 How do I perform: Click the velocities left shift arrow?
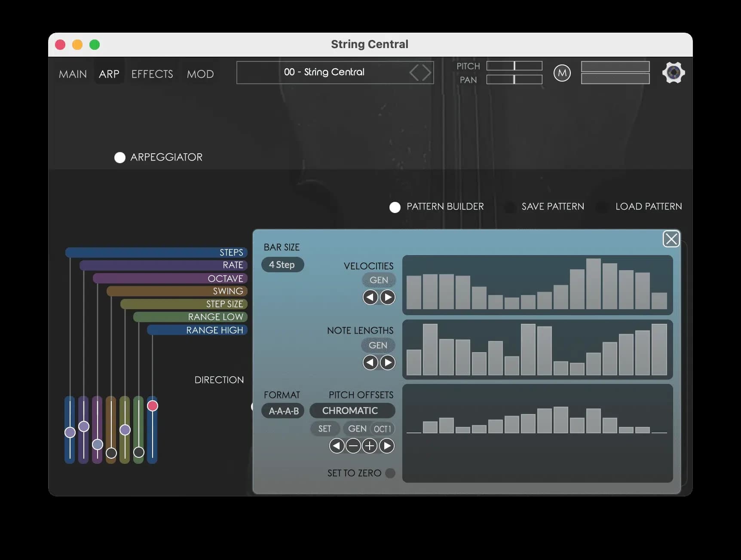(x=370, y=297)
